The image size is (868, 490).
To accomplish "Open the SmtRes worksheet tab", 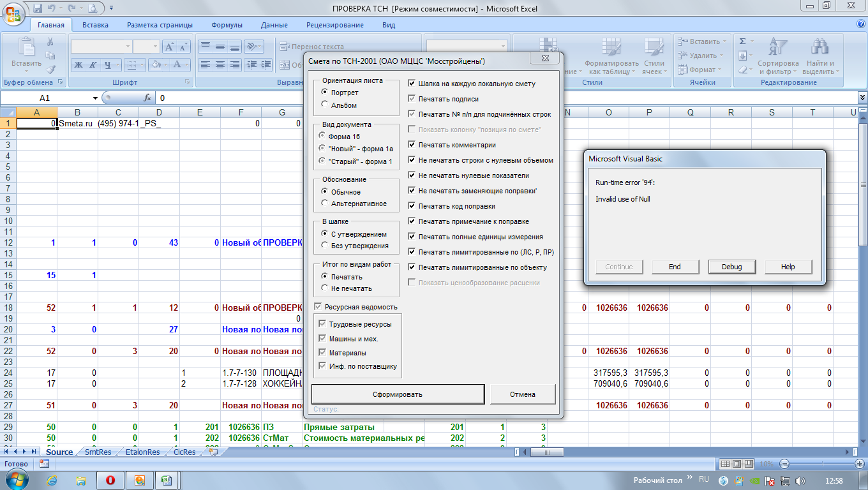I will [x=98, y=452].
